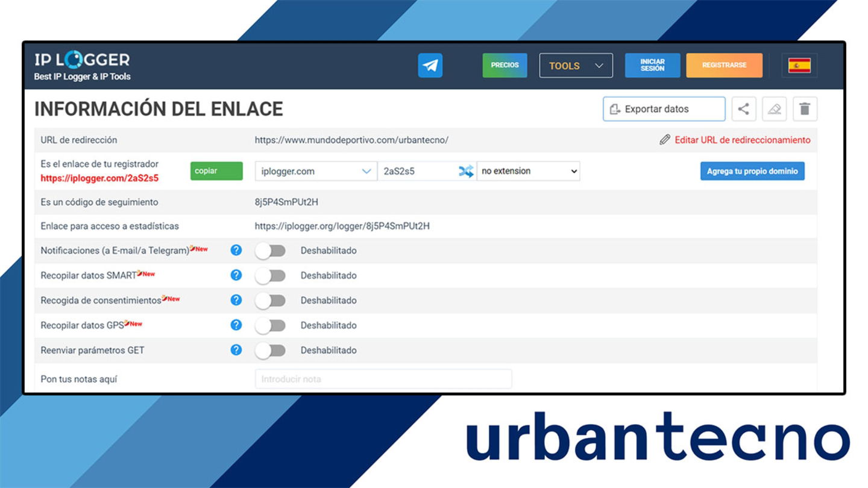
Task: Enable Recopilar datos SMART toggle
Action: point(270,275)
